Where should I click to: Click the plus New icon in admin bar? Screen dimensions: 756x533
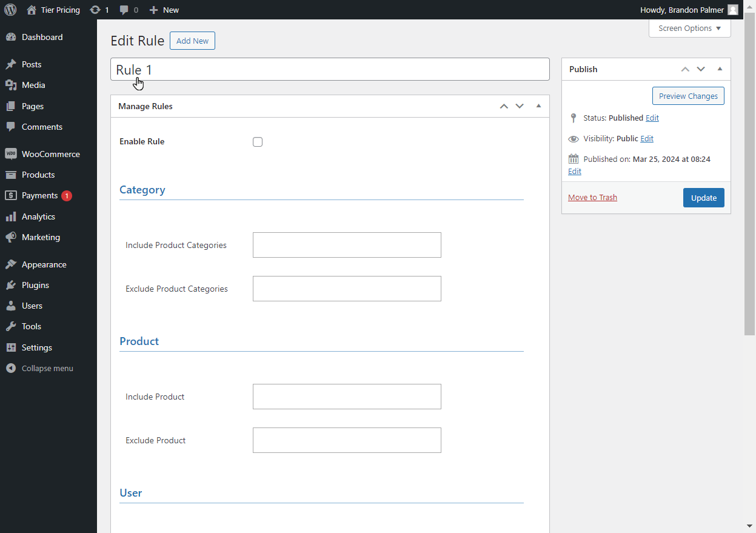[x=154, y=10]
